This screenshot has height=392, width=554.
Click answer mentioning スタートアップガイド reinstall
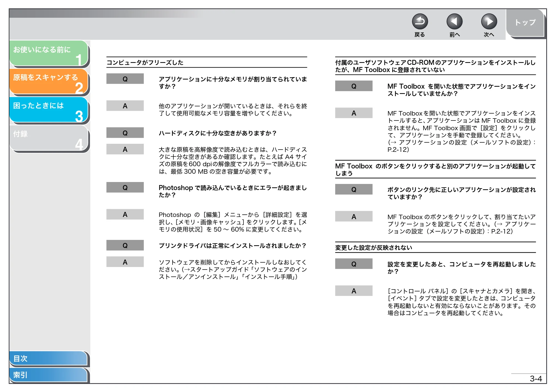[233, 270]
